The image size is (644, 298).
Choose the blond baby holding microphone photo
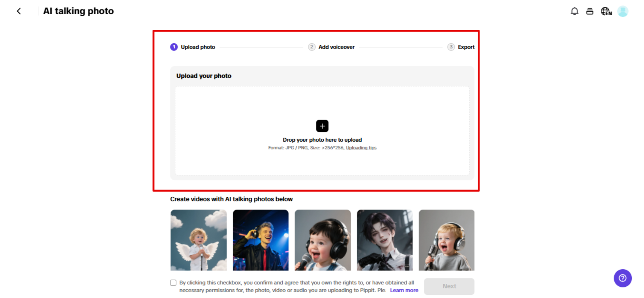pos(446,240)
